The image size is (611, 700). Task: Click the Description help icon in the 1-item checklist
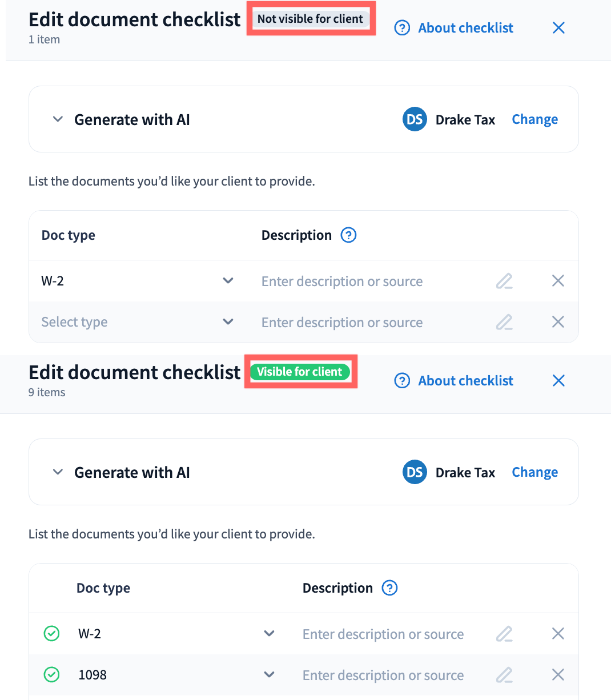(x=348, y=235)
